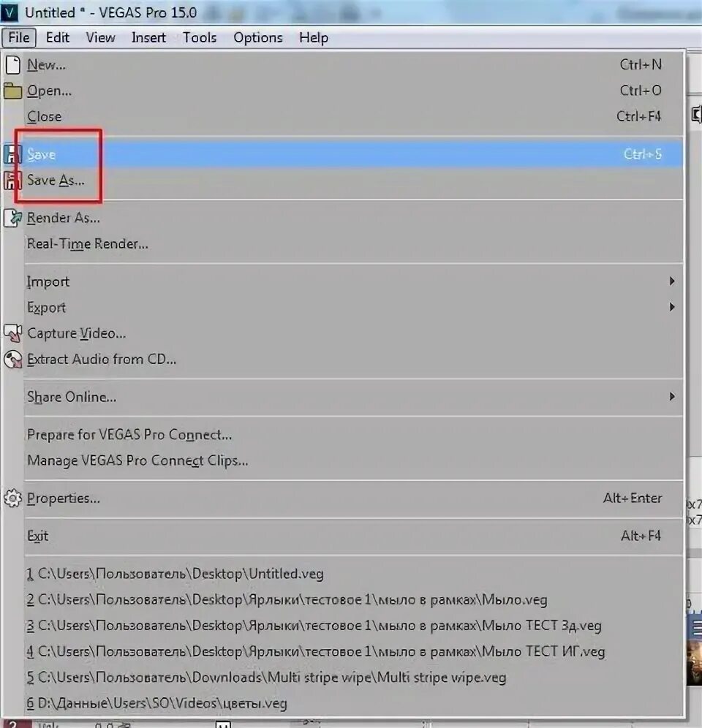Choose Prepare for VEGAS Pro Connect...
The width and height of the screenshot is (702, 728).
pos(344,435)
